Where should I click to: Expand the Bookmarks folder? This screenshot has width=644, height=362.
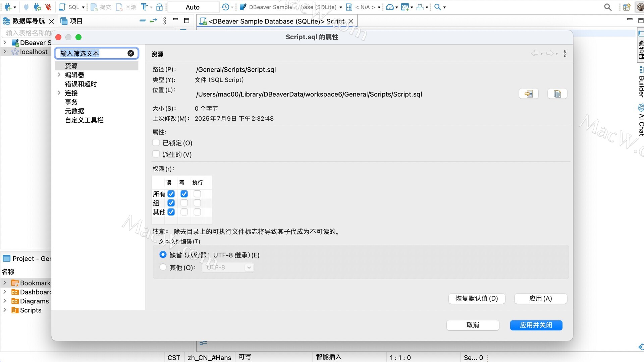pos(5,283)
